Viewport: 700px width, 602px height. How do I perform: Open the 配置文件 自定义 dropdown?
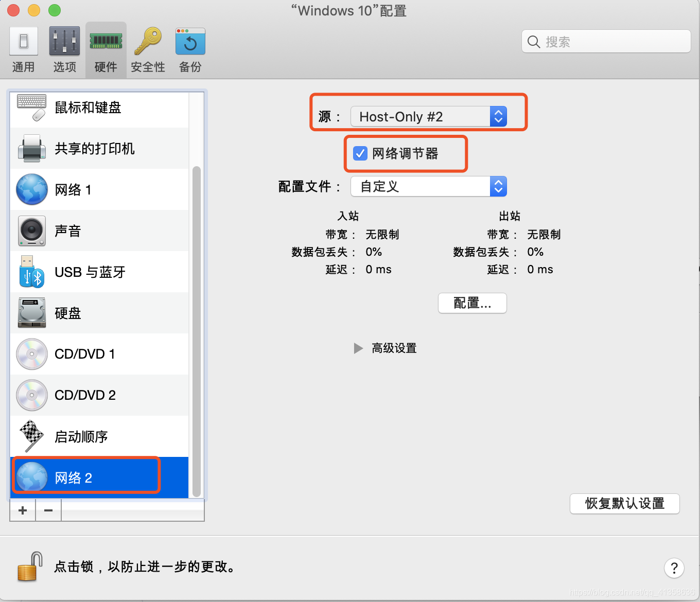429,186
